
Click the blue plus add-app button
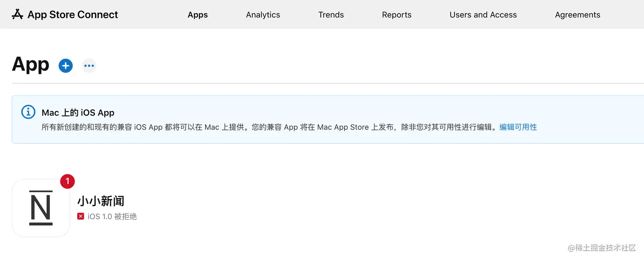tap(66, 66)
